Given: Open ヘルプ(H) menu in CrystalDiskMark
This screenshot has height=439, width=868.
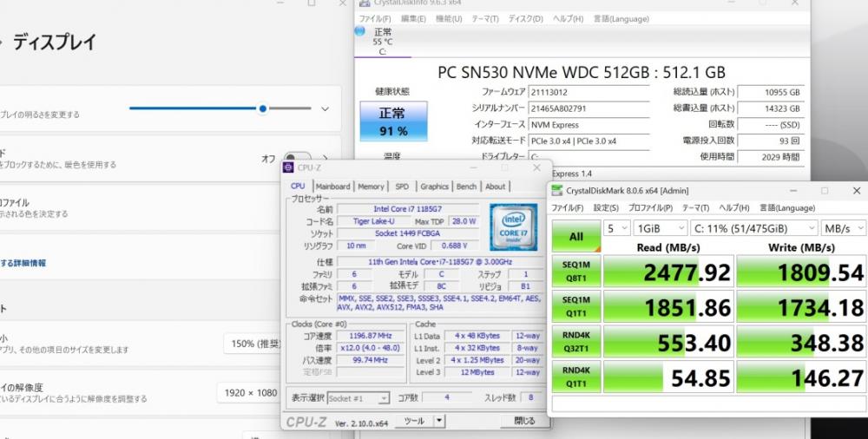Looking at the screenshot, I should coord(734,208).
